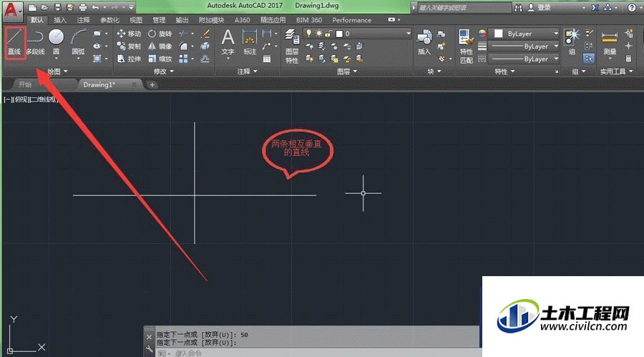Image resolution: width=644 pixels, height=357 pixels.
Task: Open the quick calculator icon
Action: (628, 59)
